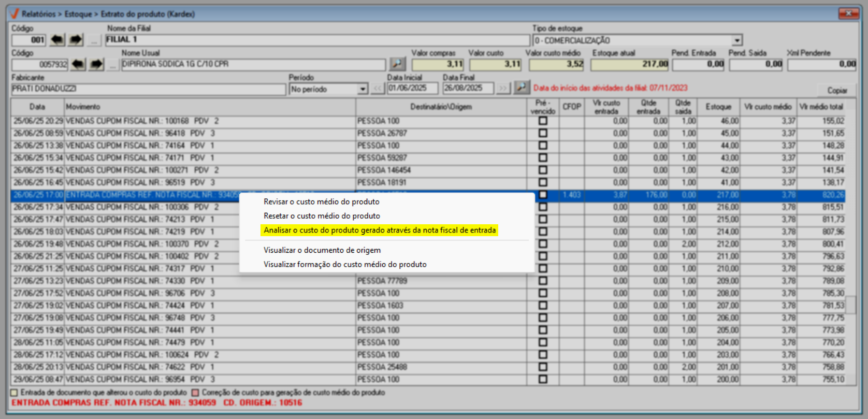Expand the Tipo de estoque dropdown

click(737, 40)
